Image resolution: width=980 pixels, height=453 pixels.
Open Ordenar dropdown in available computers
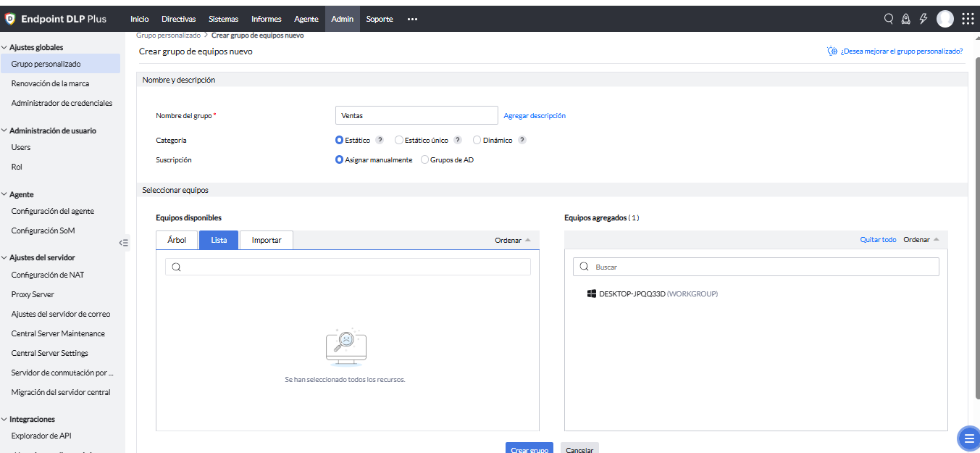point(512,240)
